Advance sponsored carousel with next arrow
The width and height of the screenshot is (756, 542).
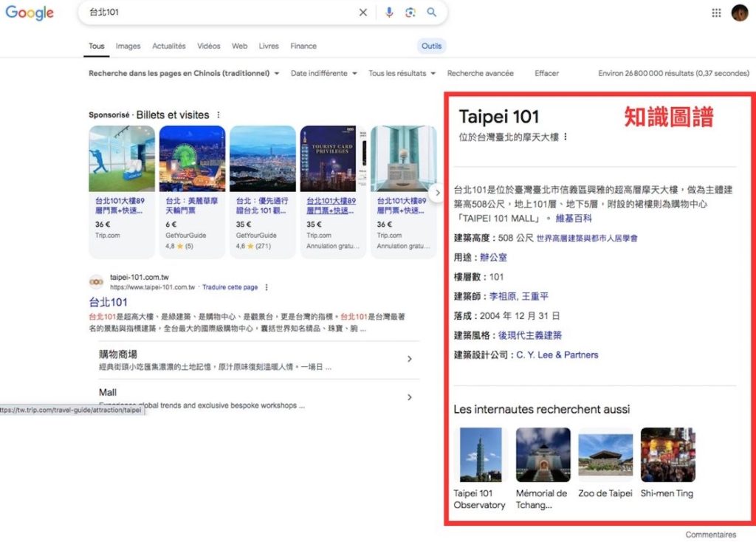[437, 193]
